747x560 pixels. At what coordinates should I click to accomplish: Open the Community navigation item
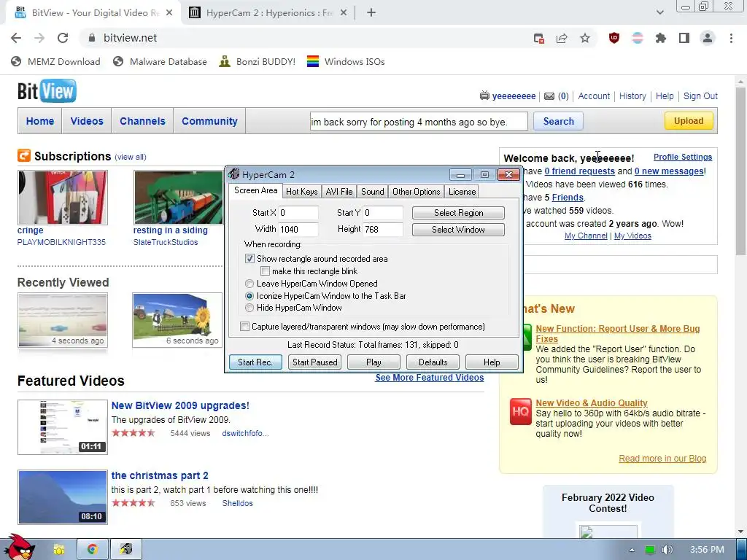(x=209, y=122)
